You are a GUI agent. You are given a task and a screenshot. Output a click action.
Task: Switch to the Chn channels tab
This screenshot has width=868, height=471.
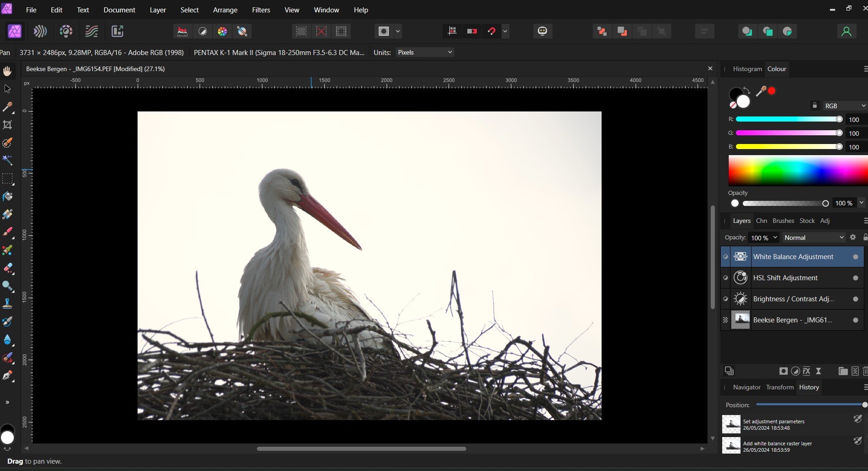762,221
